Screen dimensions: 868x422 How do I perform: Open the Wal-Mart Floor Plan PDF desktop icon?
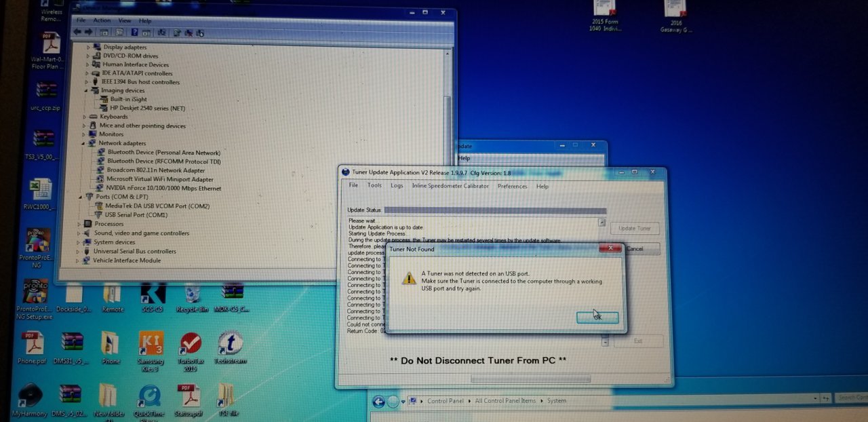(49, 51)
